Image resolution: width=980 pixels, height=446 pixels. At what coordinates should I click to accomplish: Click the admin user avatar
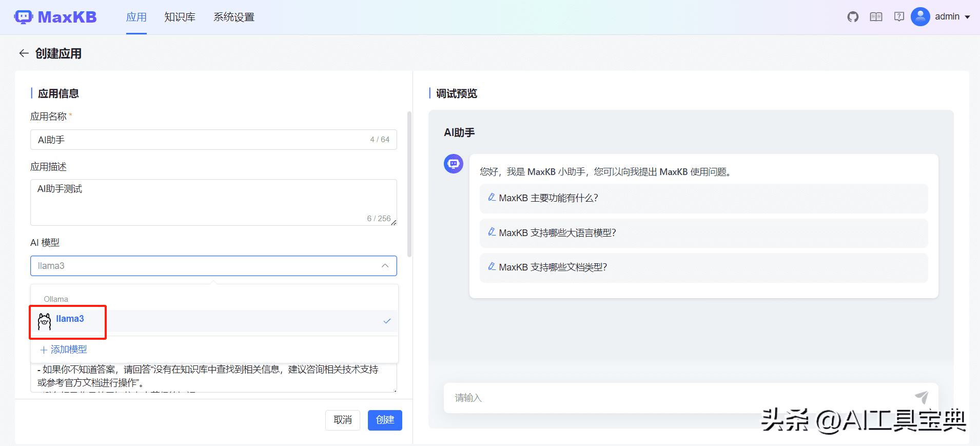click(920, 17)
